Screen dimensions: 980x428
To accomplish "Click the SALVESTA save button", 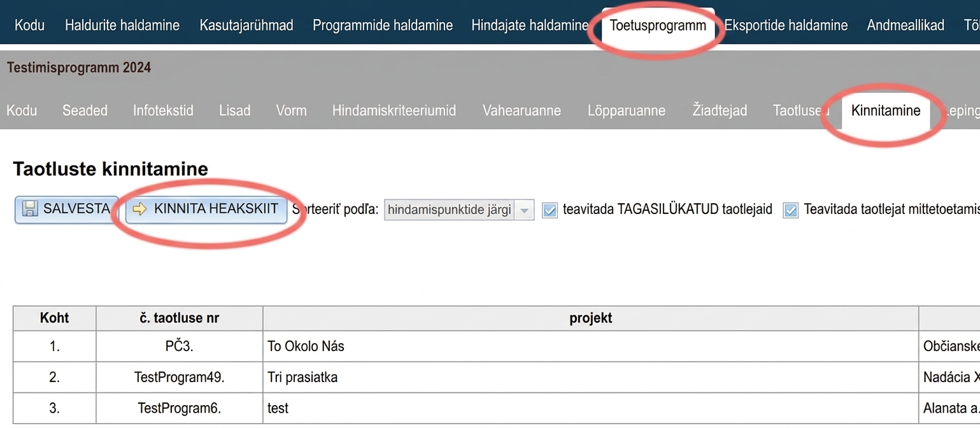I will coord(67,210).
